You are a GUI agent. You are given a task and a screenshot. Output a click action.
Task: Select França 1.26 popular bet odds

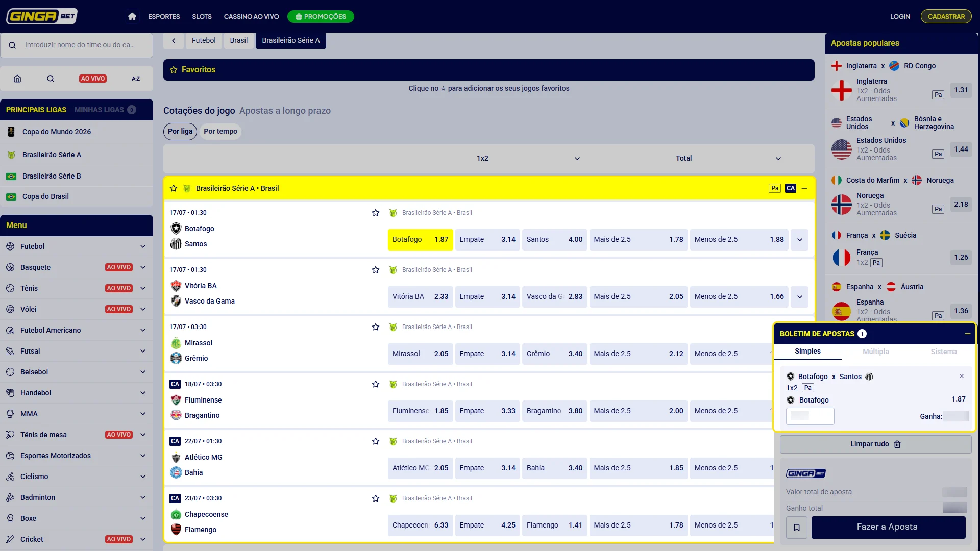961,258
